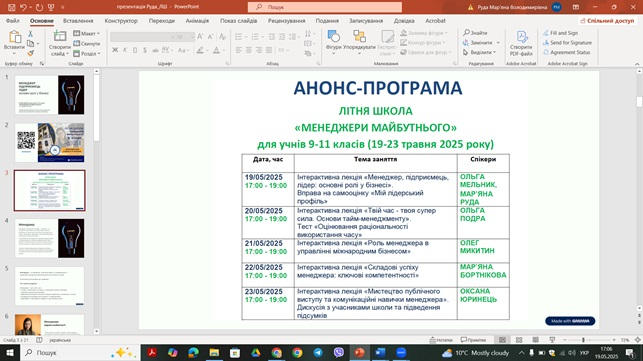The image size is (643, 361).
Task: Cut selection with the scissors icon
Action: pos(30,34)
